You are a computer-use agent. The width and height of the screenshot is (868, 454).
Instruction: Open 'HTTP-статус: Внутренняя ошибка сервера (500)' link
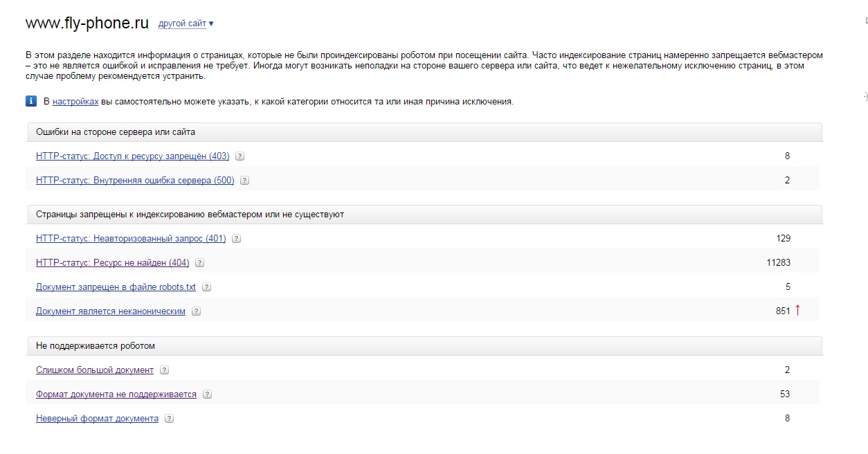point(135,181)
